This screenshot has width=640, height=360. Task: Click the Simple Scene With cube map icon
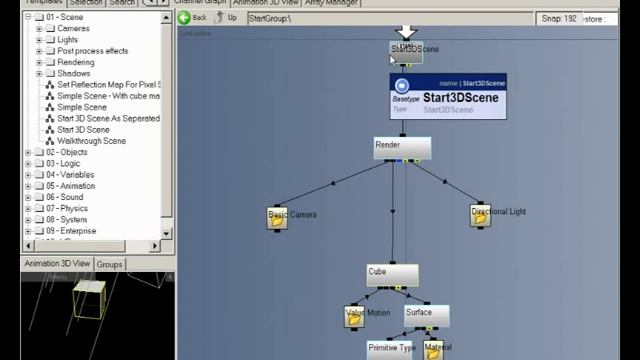coord(50,96)
